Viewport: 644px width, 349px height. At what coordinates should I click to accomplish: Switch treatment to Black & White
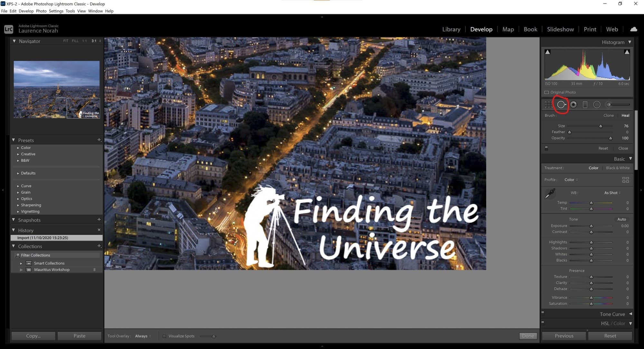(x=618, y=168)
